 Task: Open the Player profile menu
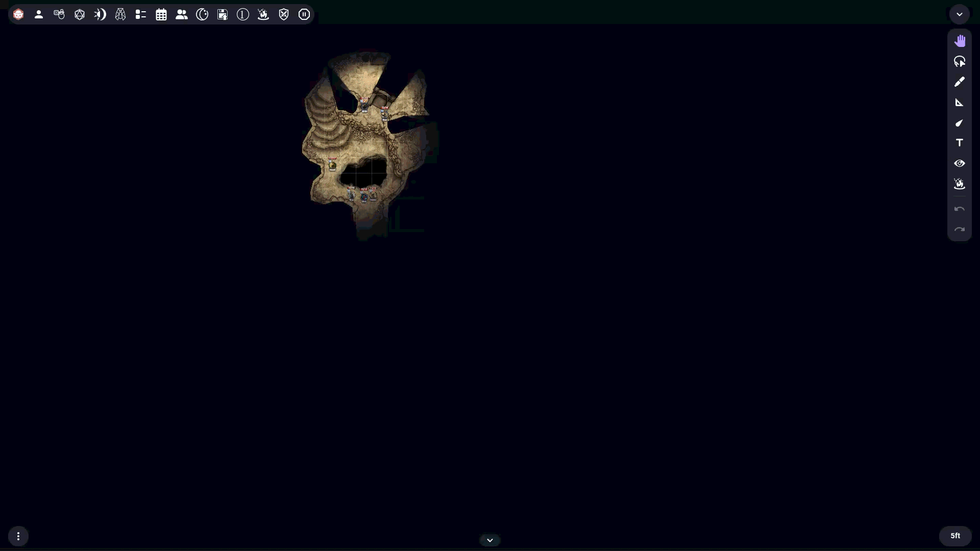(39, 14)
